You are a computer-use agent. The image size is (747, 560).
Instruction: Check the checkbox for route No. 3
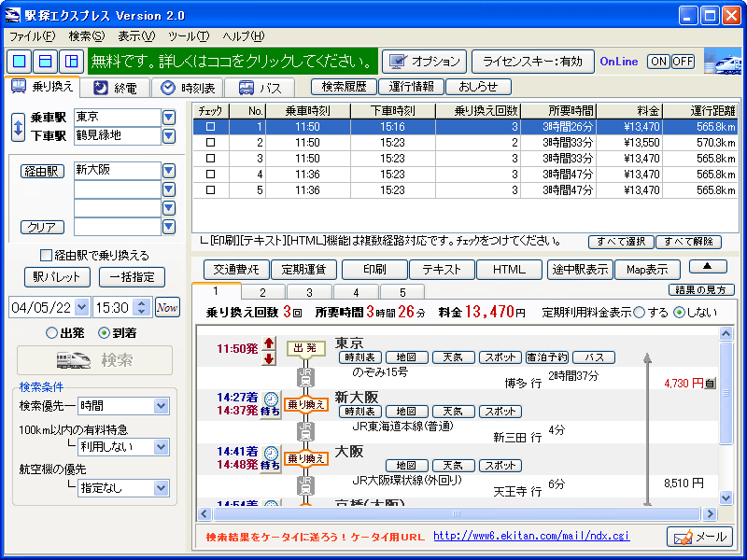tap(211, 158)
